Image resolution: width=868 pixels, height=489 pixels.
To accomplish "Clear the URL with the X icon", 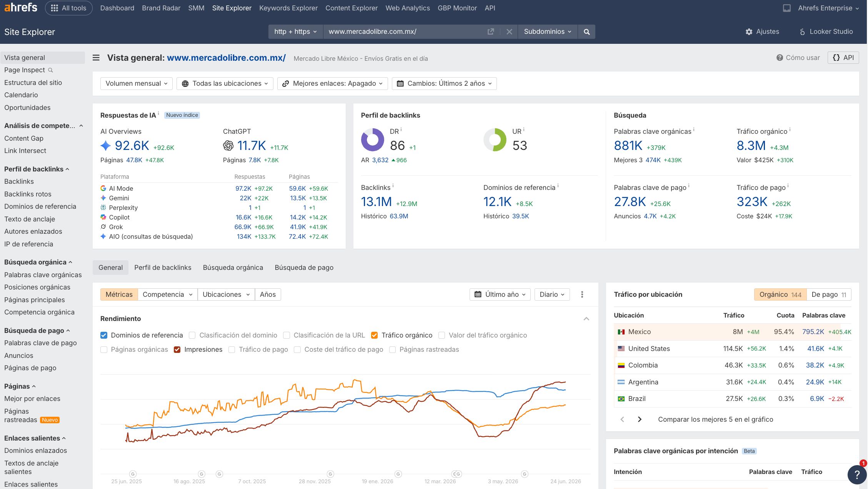I will click(x=509, y=32).
